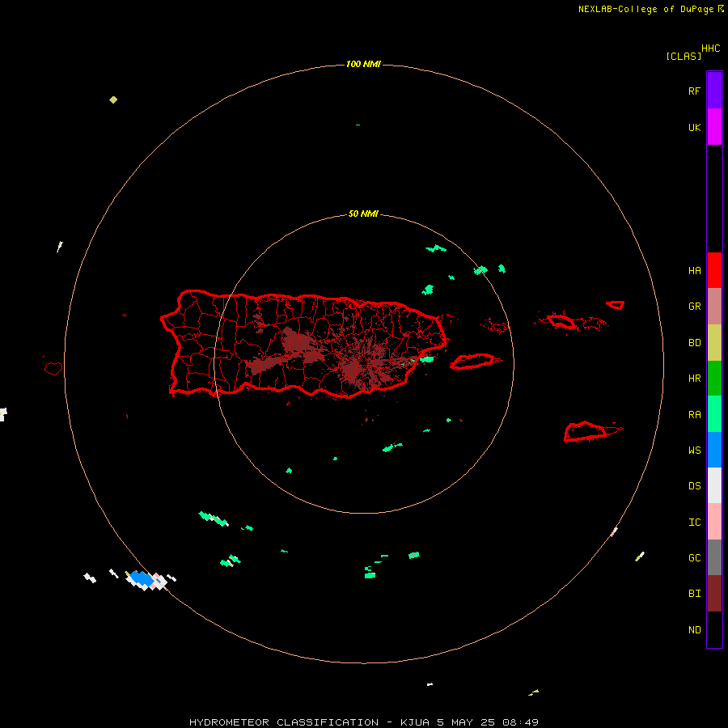
Task: Click the Hydrometeor Classification KJUA title text
Action: point(363,722)
